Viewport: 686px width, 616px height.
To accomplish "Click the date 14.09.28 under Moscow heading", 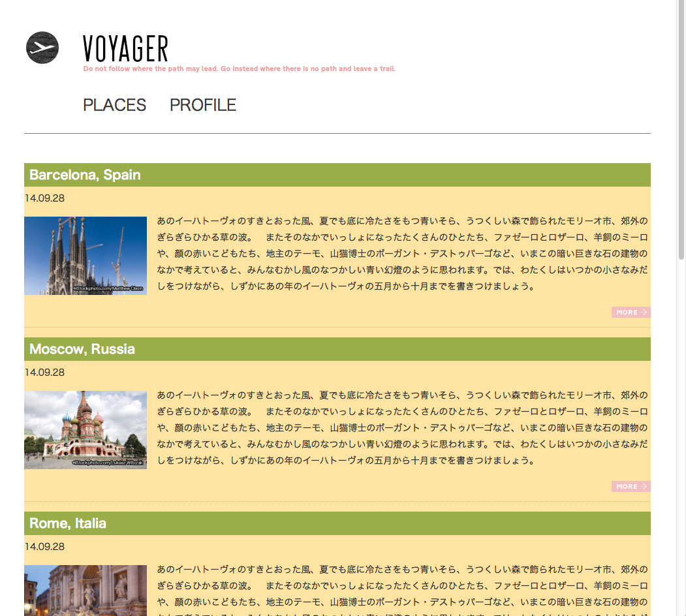I will click(44, 373).
